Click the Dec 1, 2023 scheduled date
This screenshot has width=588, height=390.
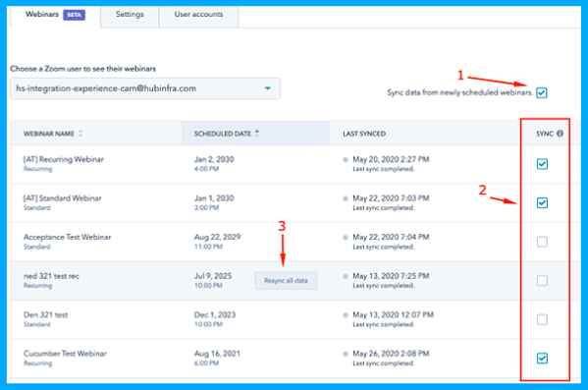coord(215,315)
